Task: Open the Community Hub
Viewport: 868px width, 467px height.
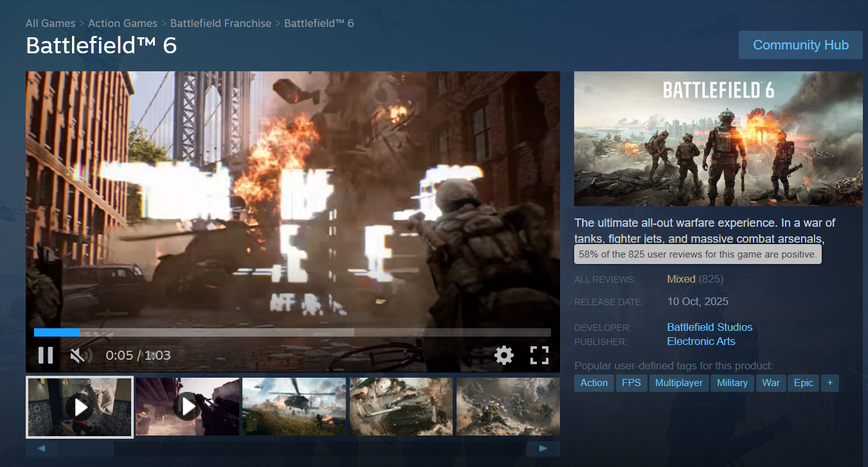Action: (800, 45)
